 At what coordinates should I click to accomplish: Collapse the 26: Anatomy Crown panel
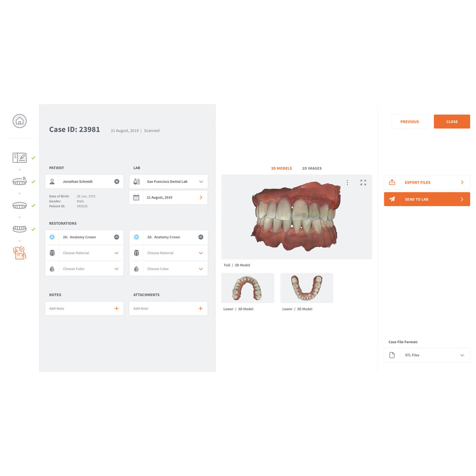coord(116,237)
